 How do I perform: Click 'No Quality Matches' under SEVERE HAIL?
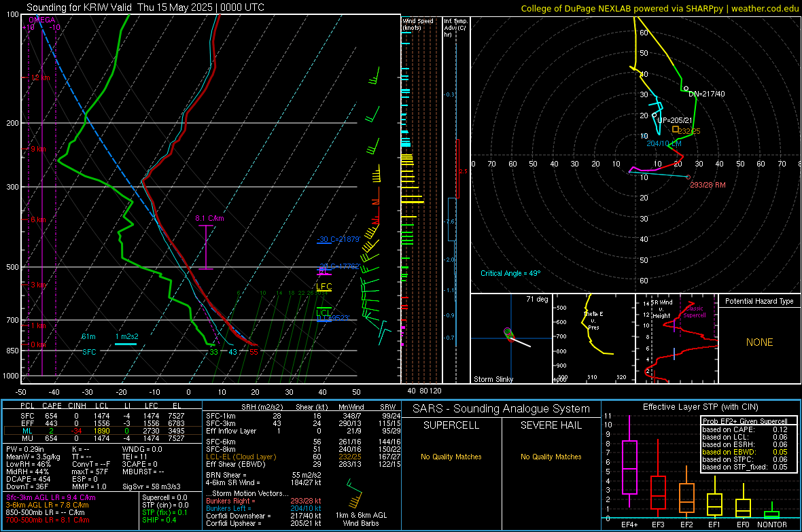(551, 457)
